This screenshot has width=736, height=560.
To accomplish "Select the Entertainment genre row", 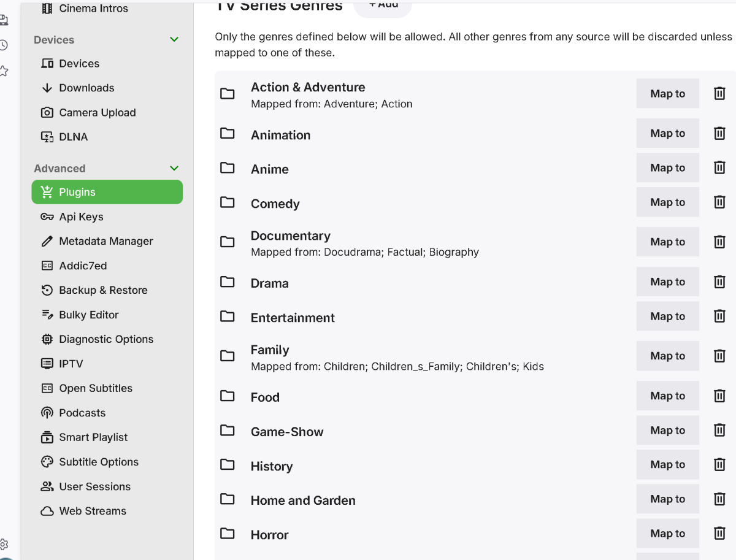I will (x=293, y=318).
